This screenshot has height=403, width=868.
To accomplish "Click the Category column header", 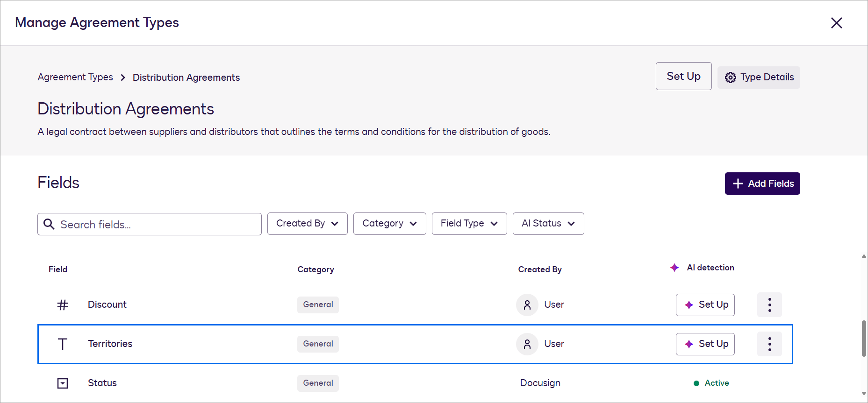I will 316,269.
